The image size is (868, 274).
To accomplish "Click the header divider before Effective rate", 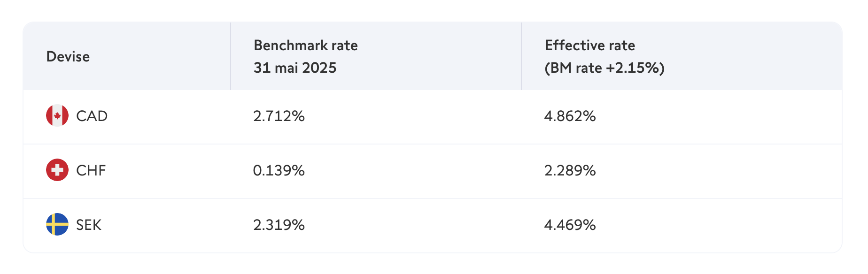I will click(x=521, y=56).
